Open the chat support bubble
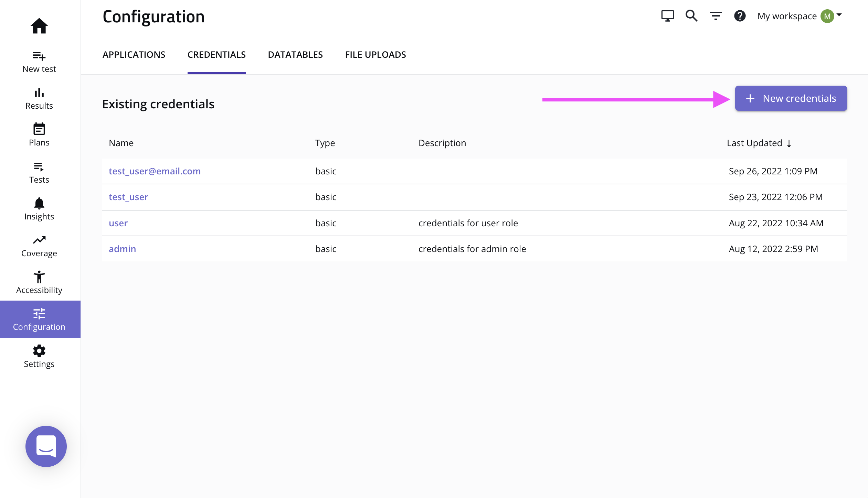 tap(46, 446)
